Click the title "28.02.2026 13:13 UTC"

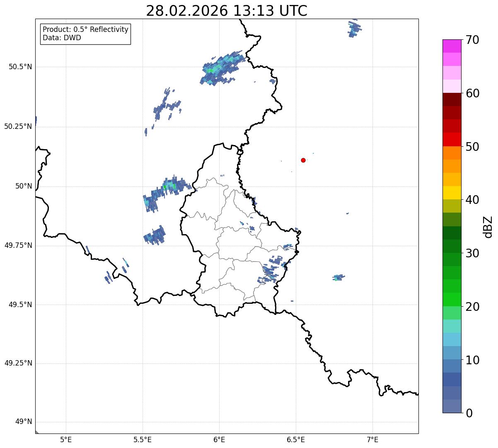tap(227, 11)
